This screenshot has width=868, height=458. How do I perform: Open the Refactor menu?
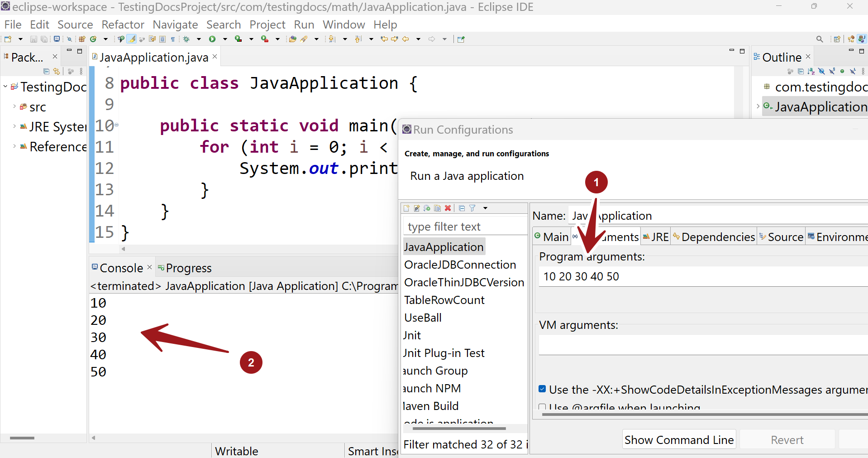click(123, 24)
